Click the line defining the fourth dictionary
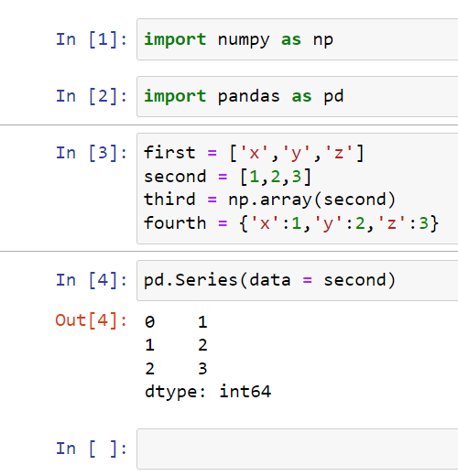 point(291,223)
